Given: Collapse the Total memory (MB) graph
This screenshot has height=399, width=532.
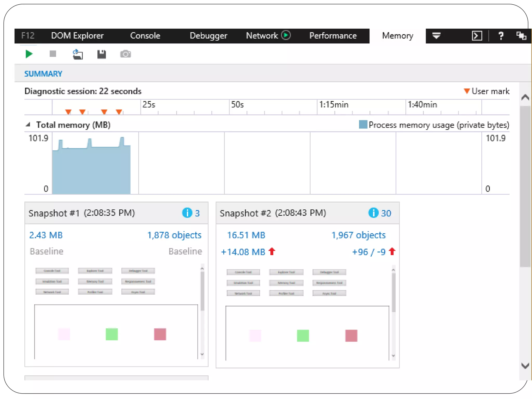Looking at the screenshot, I should (28, 125).
